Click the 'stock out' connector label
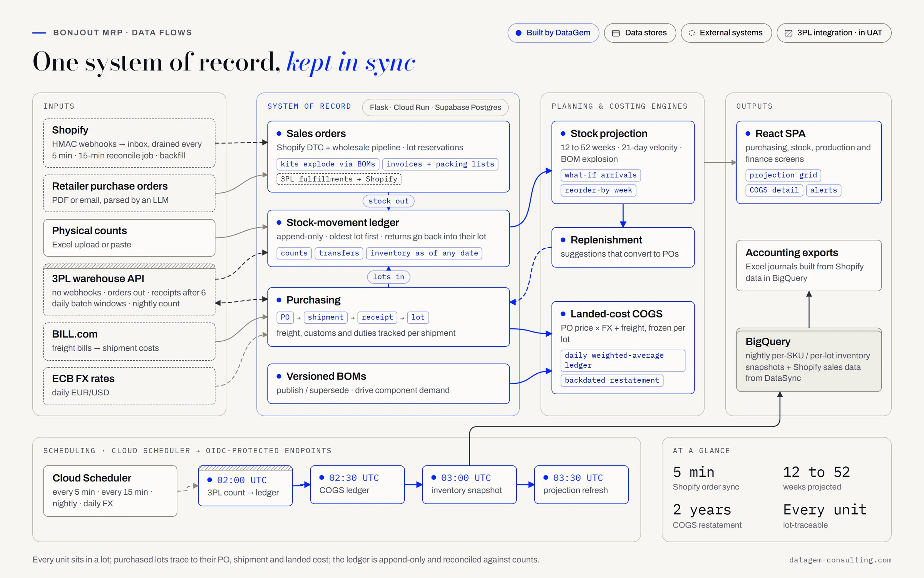 [x=388, y=201]
